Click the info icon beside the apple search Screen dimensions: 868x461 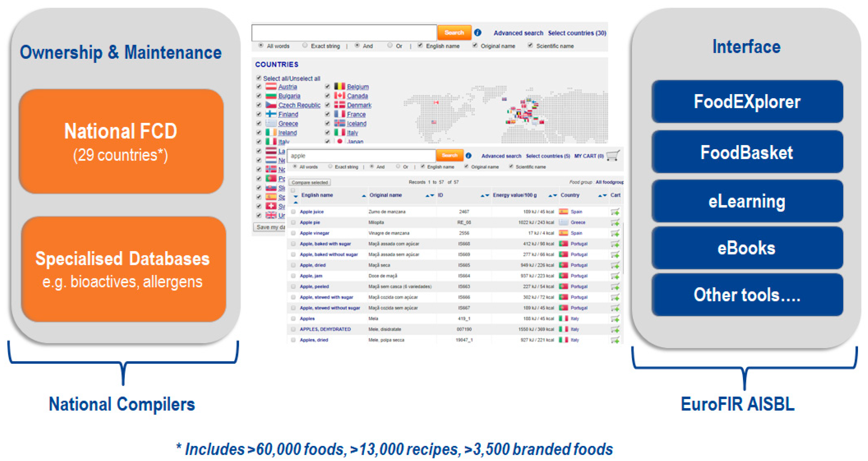coord(468,156)
